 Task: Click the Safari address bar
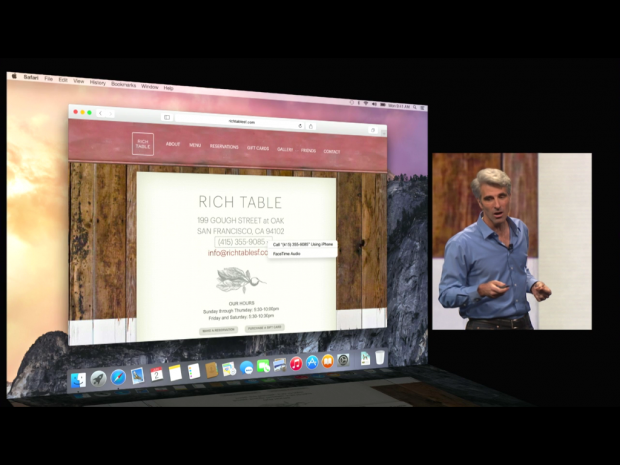[x=242, y=122]
